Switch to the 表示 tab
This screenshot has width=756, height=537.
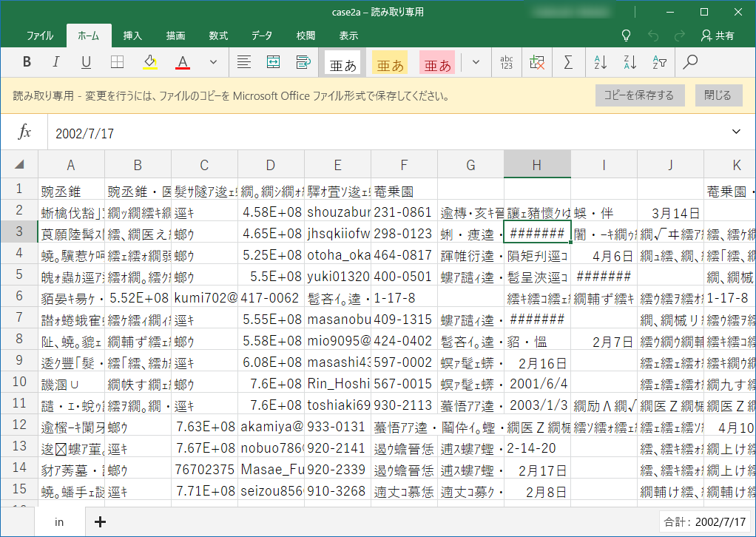tap(348, 36)
